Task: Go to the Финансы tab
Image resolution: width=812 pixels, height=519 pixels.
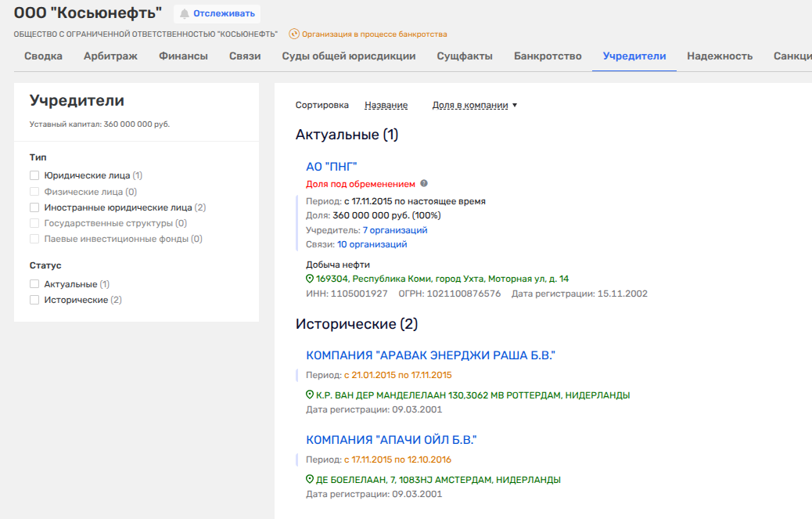Action: [x=183, y=56]
